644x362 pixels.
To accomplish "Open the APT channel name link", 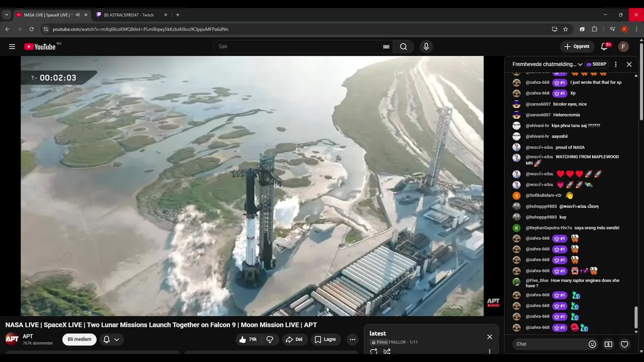I will [28, 336].
